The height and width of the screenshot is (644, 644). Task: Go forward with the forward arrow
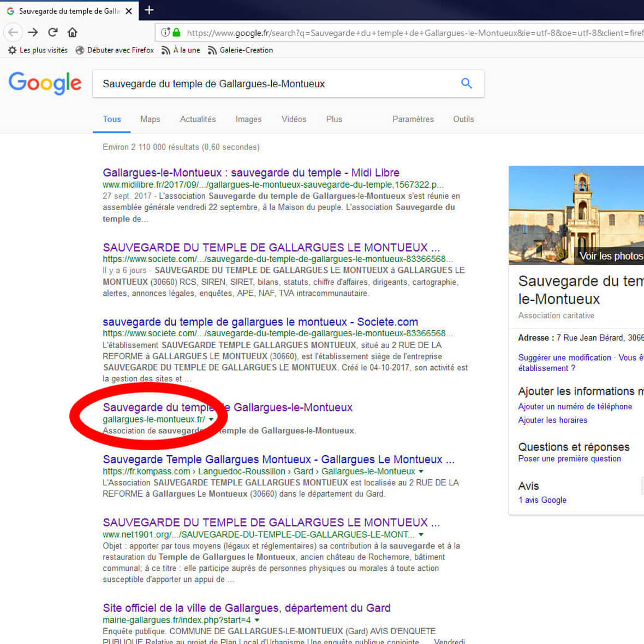[33, 32]
